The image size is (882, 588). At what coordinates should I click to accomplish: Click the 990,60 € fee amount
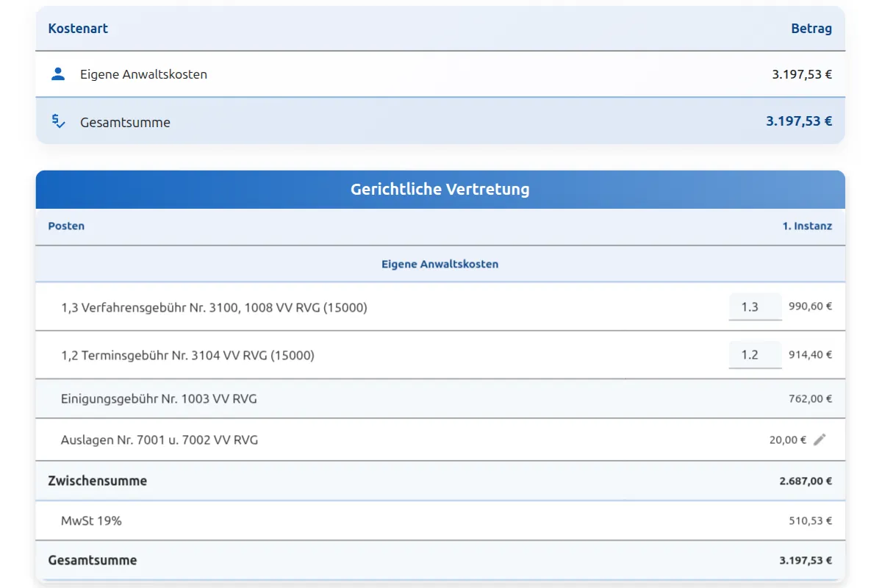click(811, 306)
